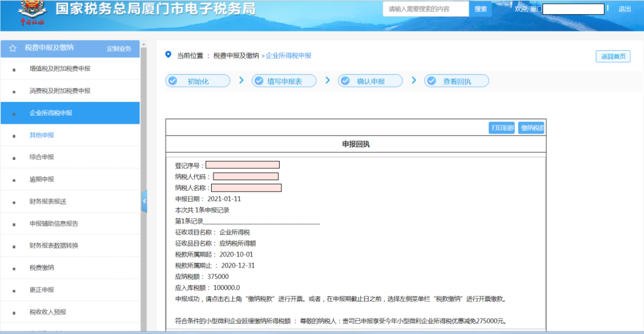This screenshot has width=644, height=334.
Task: Click the chevron after the 确认申报 step
Action: coord(414,81)
